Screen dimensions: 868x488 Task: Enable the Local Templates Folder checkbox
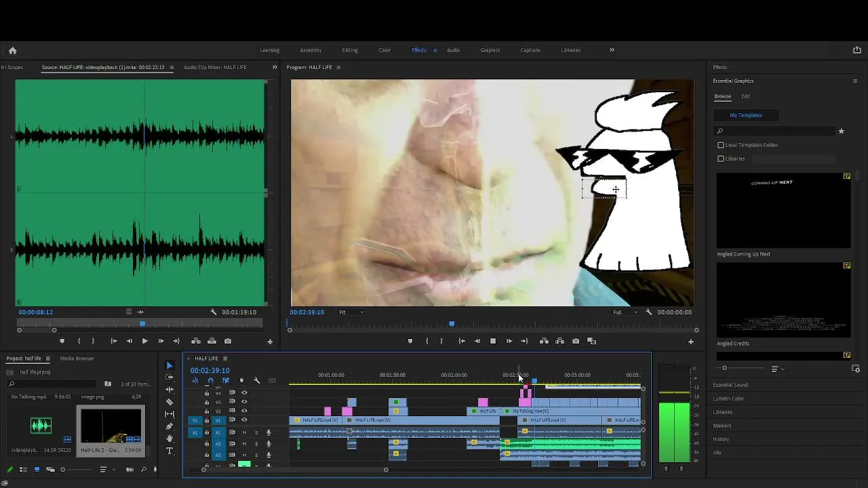click(x=721, y=145)
